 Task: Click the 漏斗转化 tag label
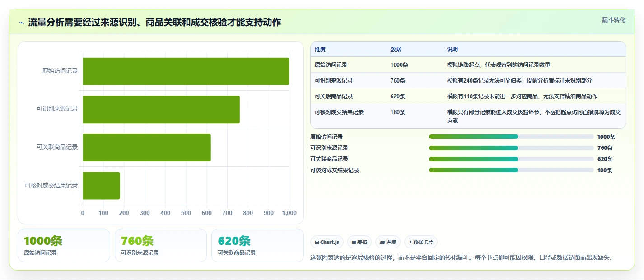(614, 20)
